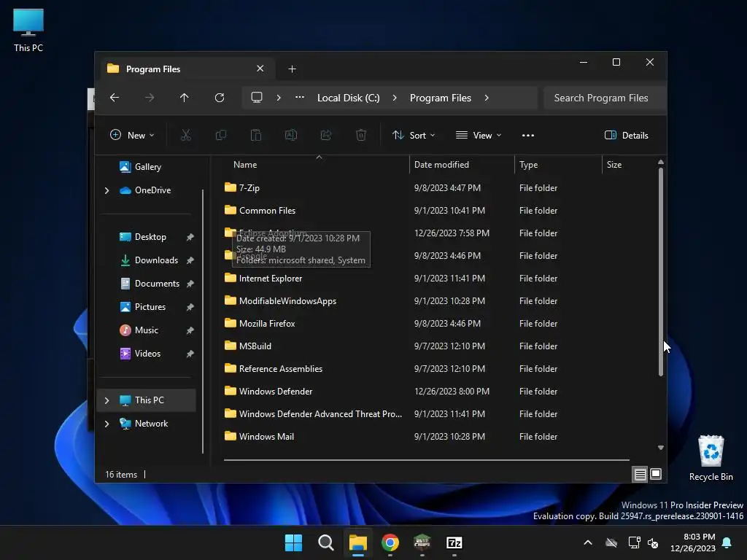Image resolution: width=747 pixels, height=560 pixels.
Task: Open Music in Quick access
Action: coord(146,330)
